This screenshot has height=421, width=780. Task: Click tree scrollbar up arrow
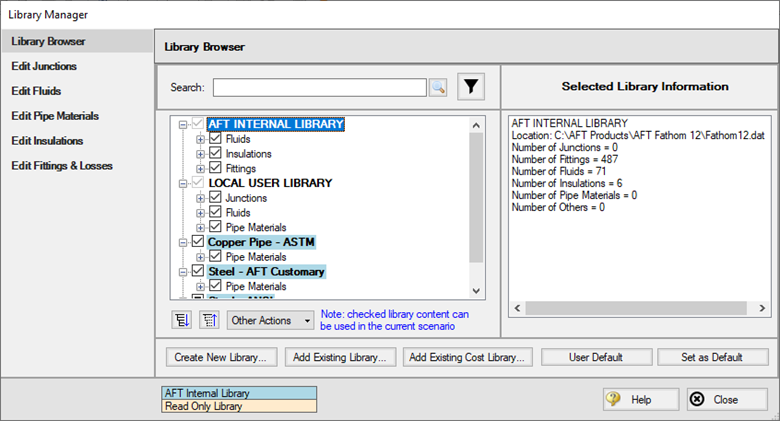(x=476, y=125)
